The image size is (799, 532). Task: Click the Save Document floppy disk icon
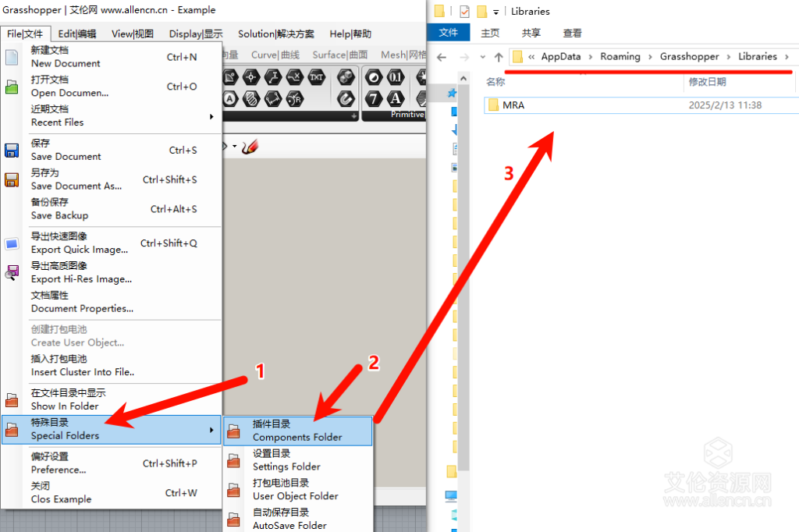pyautogui.click(x=12, y=151)
